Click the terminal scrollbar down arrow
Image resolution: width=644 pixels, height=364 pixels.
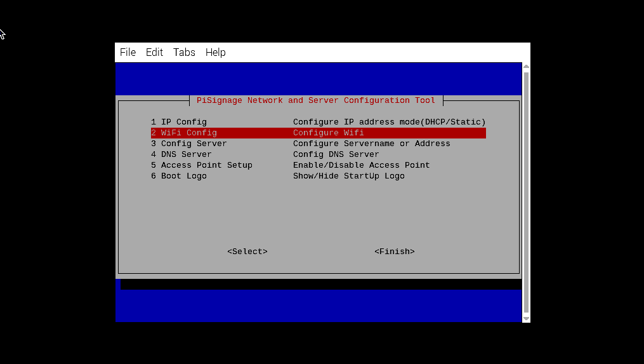pyautogui.click(x=526, y=319)
